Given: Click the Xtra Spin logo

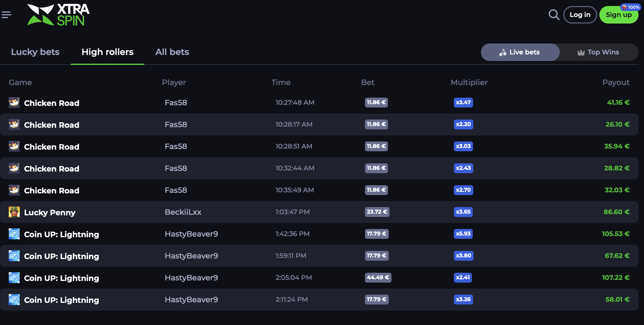Looking at the screenshot, I should (59, 15).
